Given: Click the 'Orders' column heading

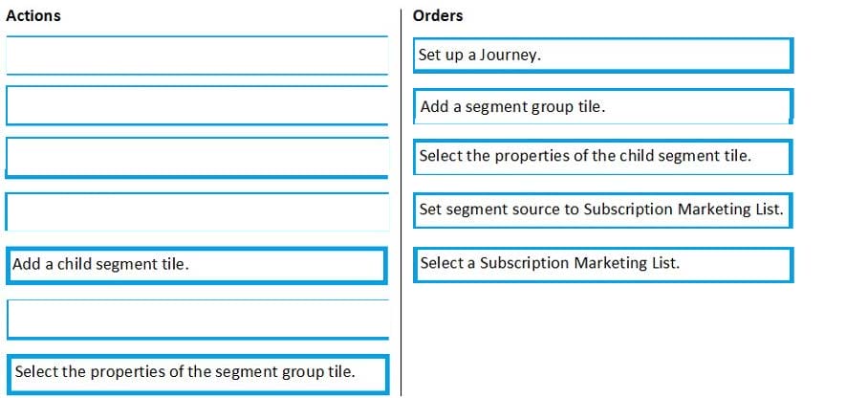Looking at the screenshot, I should click(438, 16).
